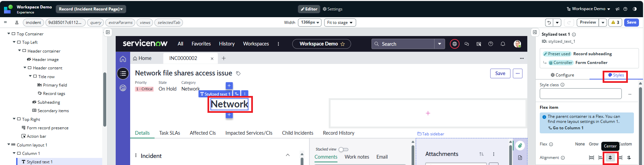Click the notification bell icon

click(x=503, y=44)
